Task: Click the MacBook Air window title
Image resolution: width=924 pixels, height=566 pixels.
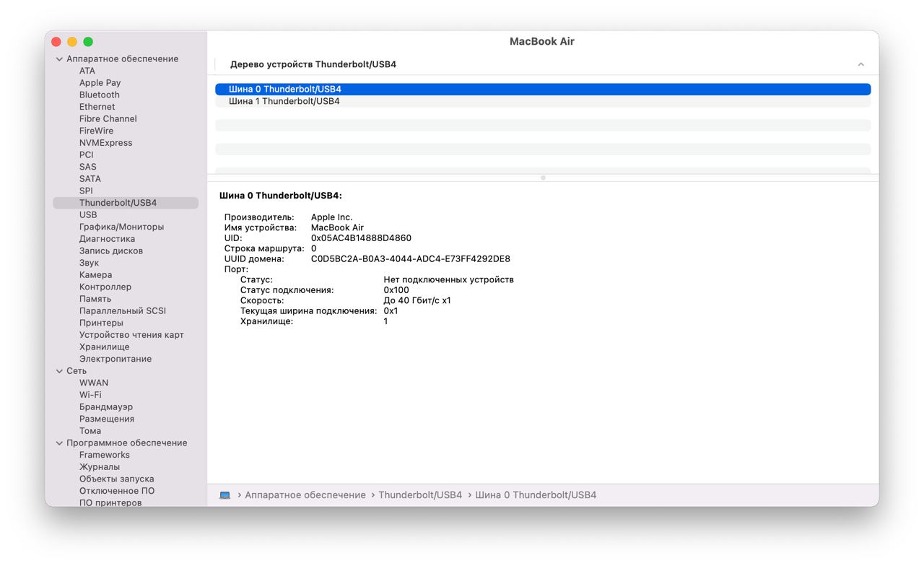Action: pos(542,42)
